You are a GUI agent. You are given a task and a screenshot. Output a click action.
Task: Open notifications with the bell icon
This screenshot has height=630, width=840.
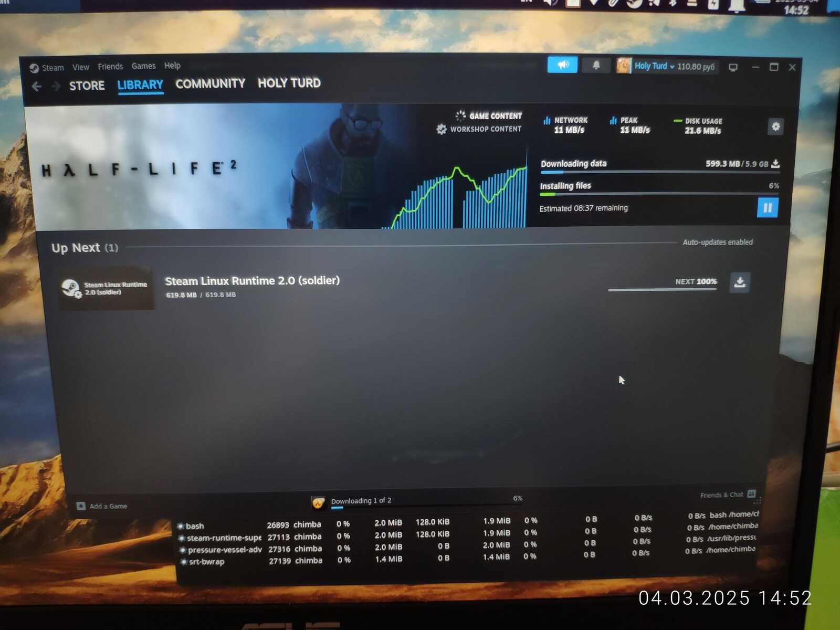click(x=596, y=65)
